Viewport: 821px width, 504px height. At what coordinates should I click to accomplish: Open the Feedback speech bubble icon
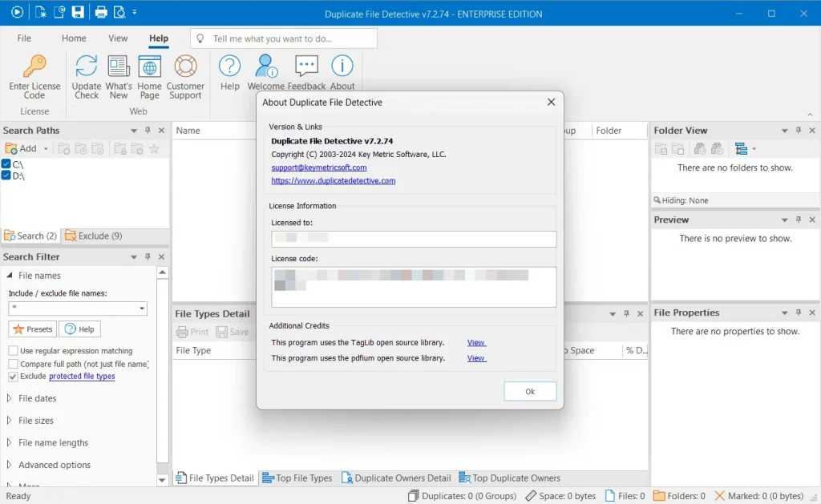[x=306, y=67]
